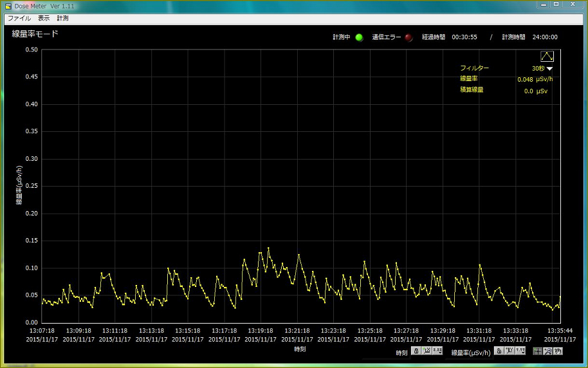Click the 積算線量 value 0.0 µSv
The height and width of the screenshot is (368, 588).
(x=535, y=91)
